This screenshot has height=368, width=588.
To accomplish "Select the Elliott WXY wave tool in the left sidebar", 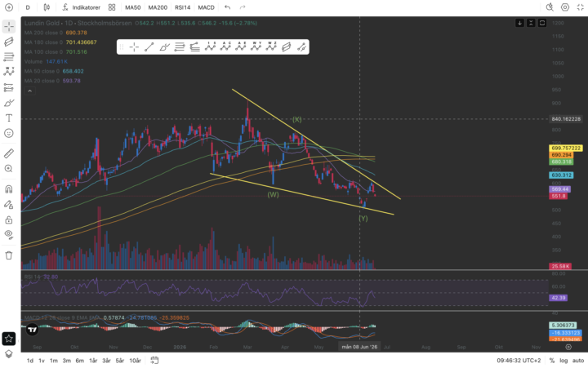I will [9, 72].
